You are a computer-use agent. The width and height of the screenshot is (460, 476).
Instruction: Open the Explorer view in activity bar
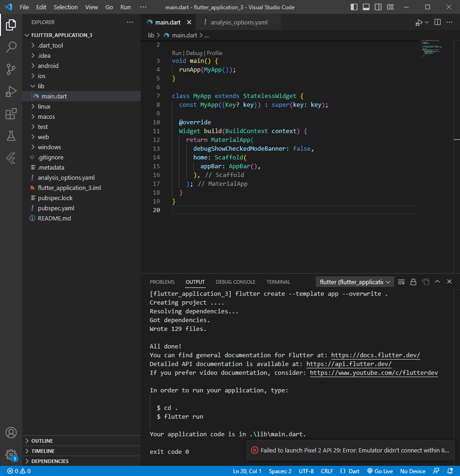coord(11,24)
